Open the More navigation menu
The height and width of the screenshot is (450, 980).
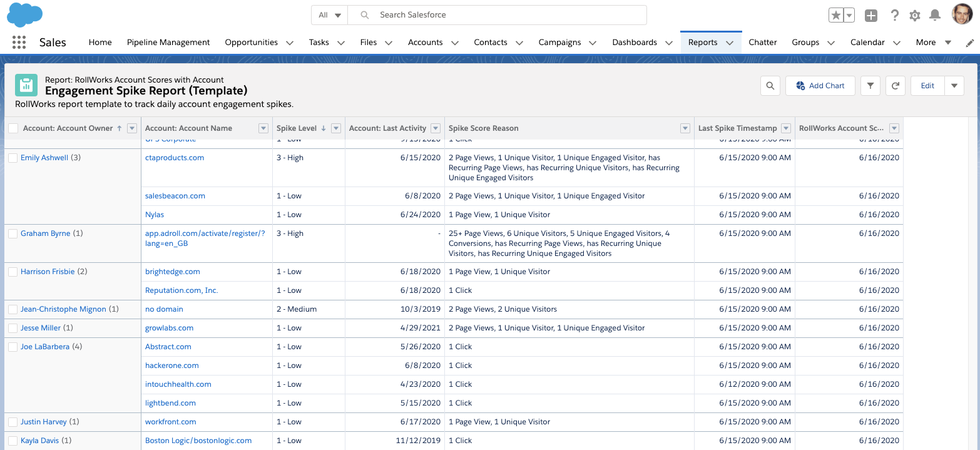933,43
